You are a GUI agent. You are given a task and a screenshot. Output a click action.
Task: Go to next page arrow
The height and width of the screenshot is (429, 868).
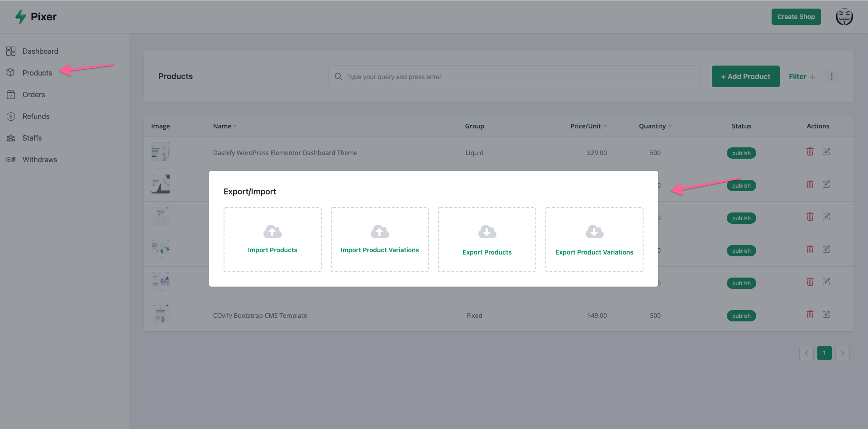point(843,353)
